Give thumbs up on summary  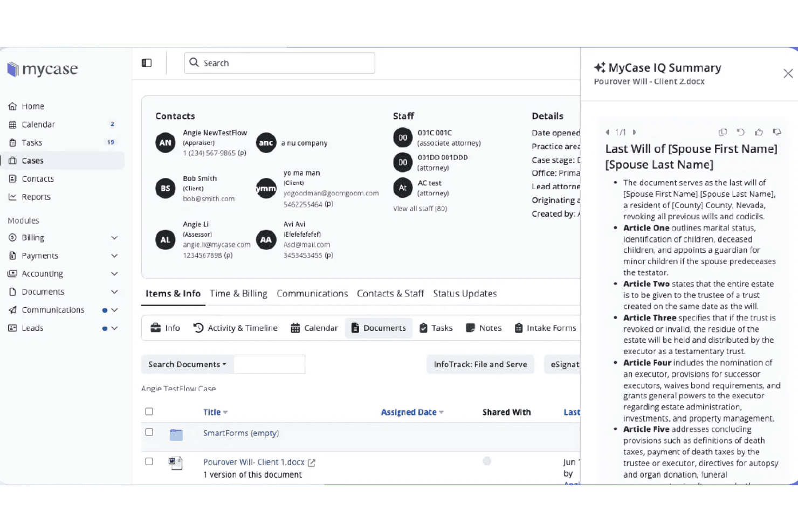point(759,132)
